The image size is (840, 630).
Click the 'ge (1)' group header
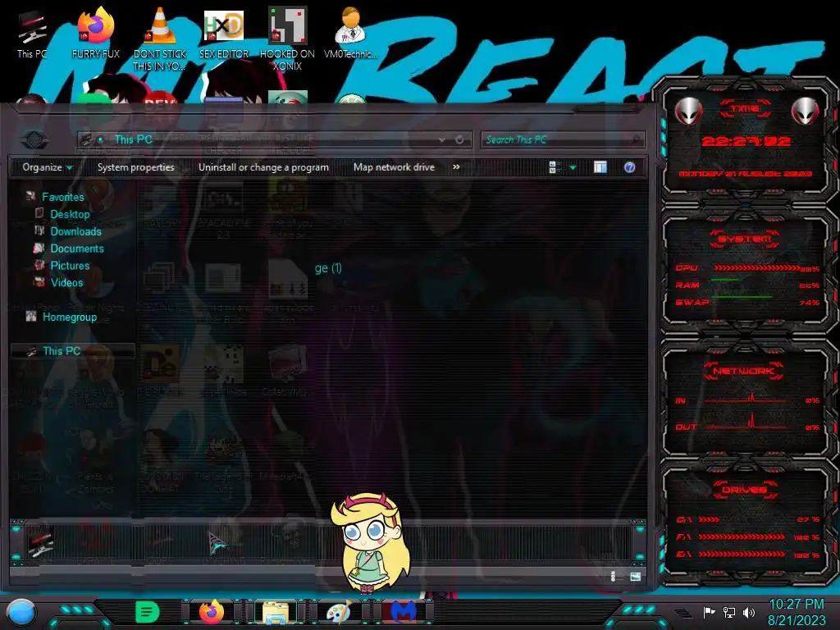coord(328,268)
